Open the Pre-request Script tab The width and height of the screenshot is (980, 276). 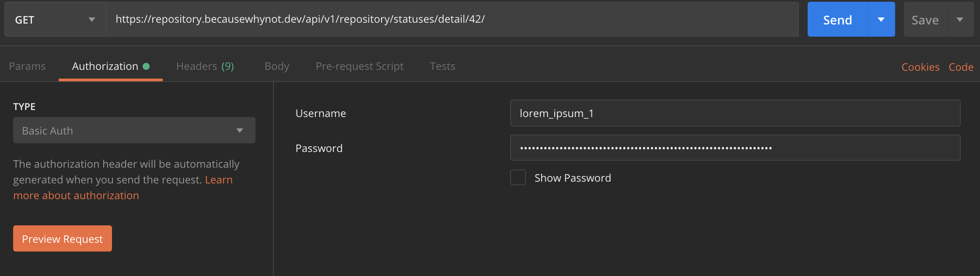click(x=360, y=66)
